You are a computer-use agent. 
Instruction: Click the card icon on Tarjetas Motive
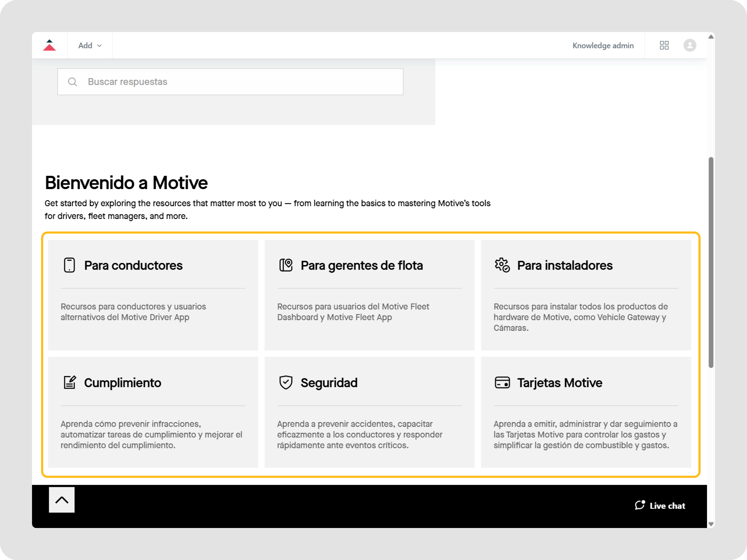[x=502, y=382]
